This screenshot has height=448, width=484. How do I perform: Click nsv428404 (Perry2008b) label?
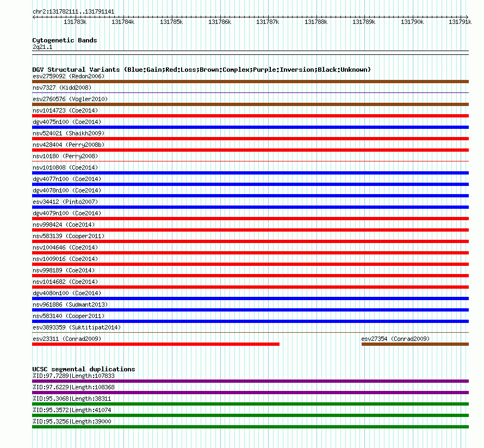(69, 145)
